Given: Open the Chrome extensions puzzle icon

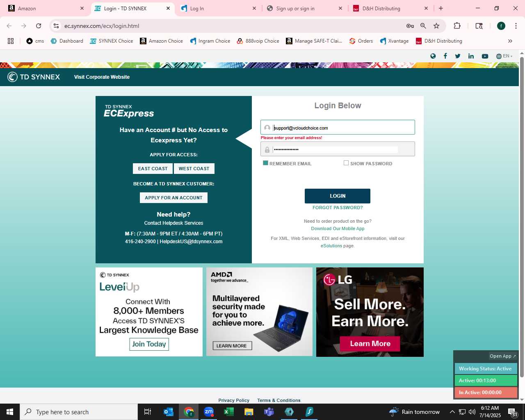Looking at the screenshot, I should point(457,26).
